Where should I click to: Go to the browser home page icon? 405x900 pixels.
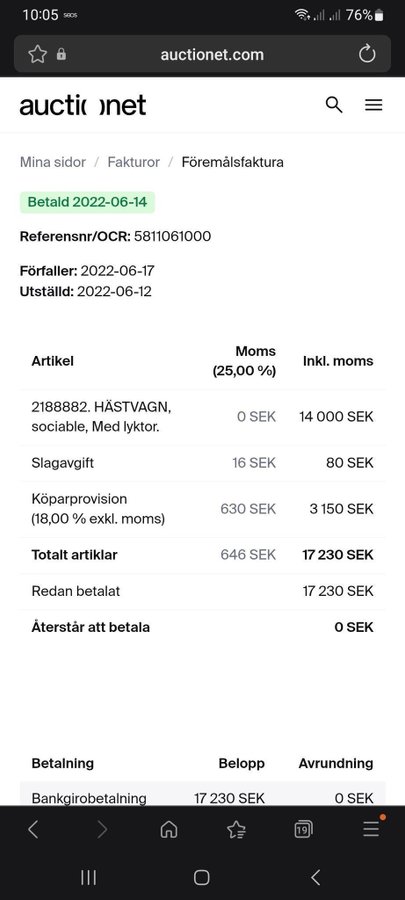click(169, 829)
